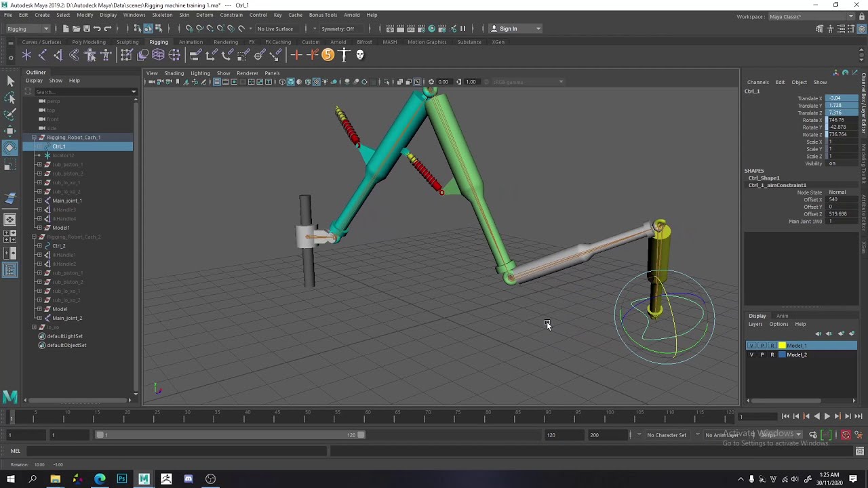Toggle visibility V for Model_1 layer
This screenshot has width=868, height=488.
(x=751, y=346)
